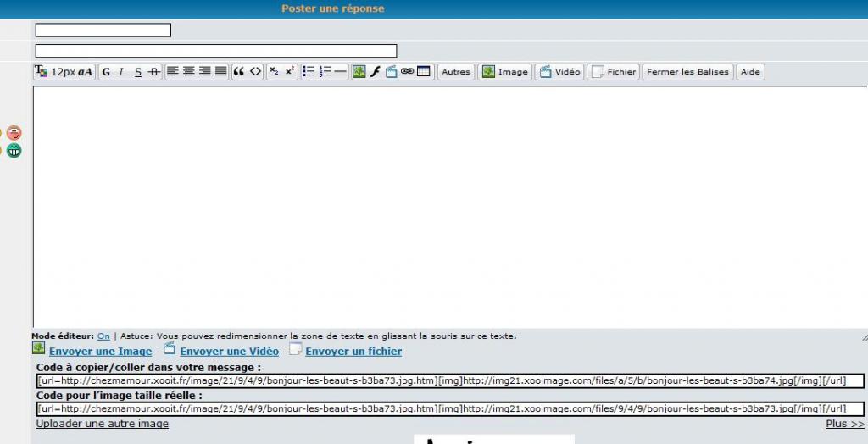Image resolution: width=868 pixels, height=444 pixels.
Task: Apply bold (G) formatting
Action: 106,72
